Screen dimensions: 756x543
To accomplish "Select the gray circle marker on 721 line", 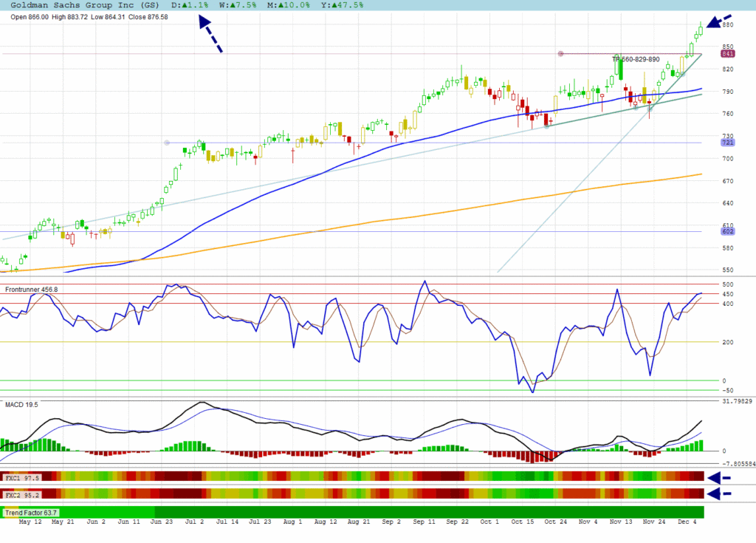I will pos(167,143).
